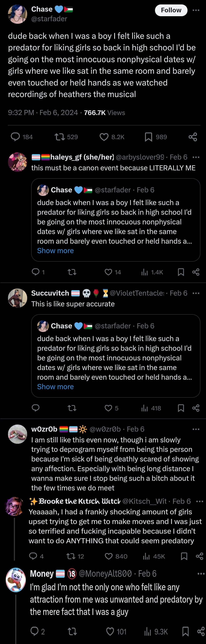Expand "Show more" in haleys_gf's quoted tweet
The image size is (206, 644).
55,251
